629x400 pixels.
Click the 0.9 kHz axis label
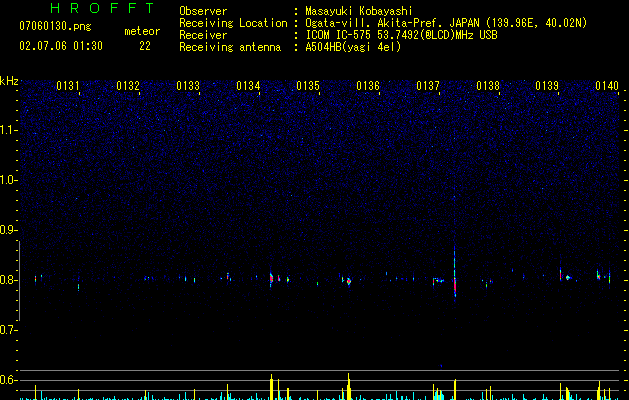[8, 230]
